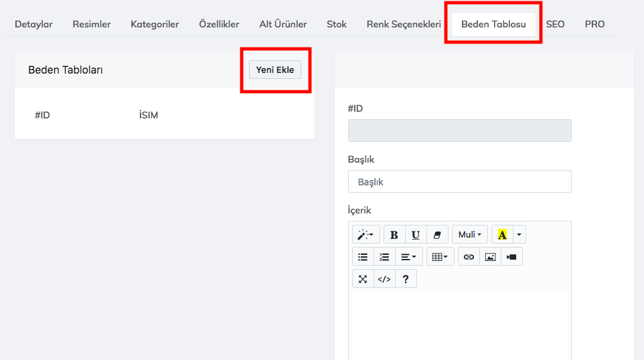Image resolution: width=644 pixels, height=360 pixels.
Task: Toggle bold formatting in the editor
Action: (394, 235)
